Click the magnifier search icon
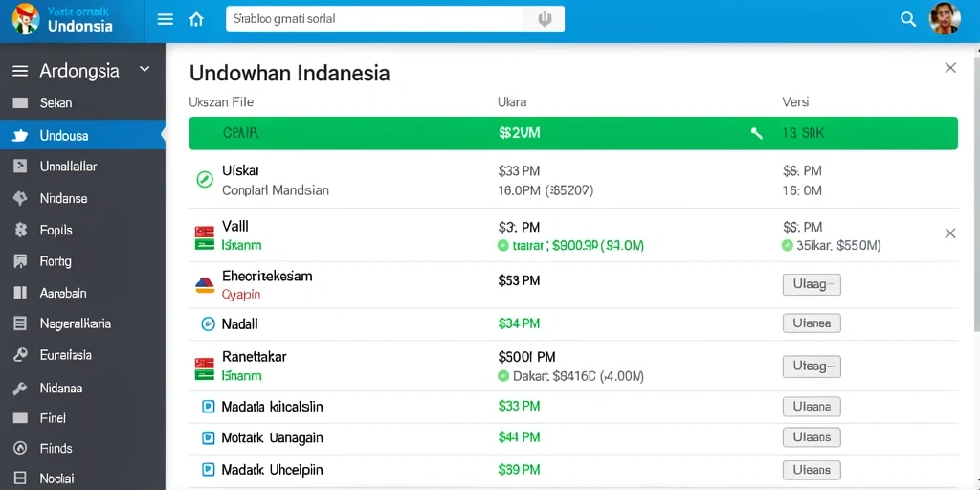 click(x=908, y=19)
